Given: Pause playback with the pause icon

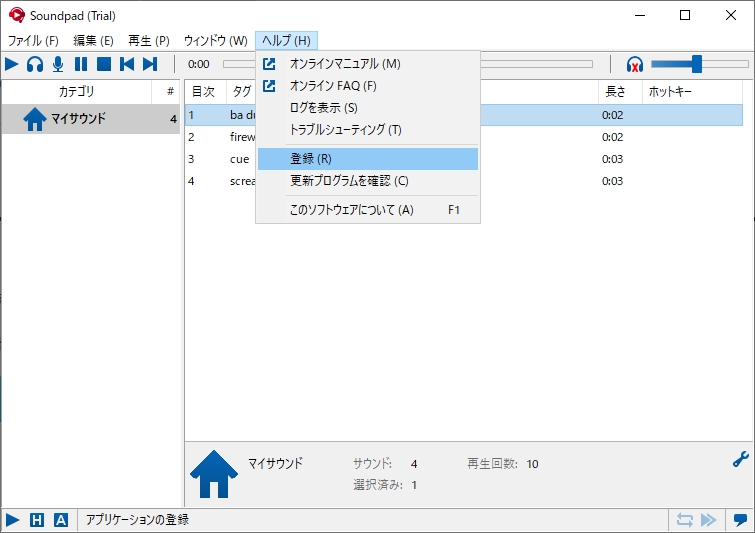Looking at the screenshot, I should [81, 64].
